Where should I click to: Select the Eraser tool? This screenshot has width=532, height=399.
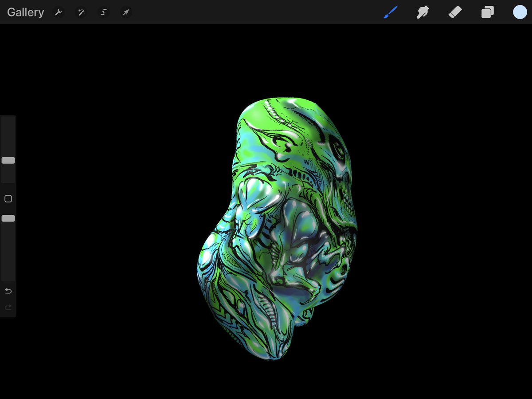pos(455,12)
